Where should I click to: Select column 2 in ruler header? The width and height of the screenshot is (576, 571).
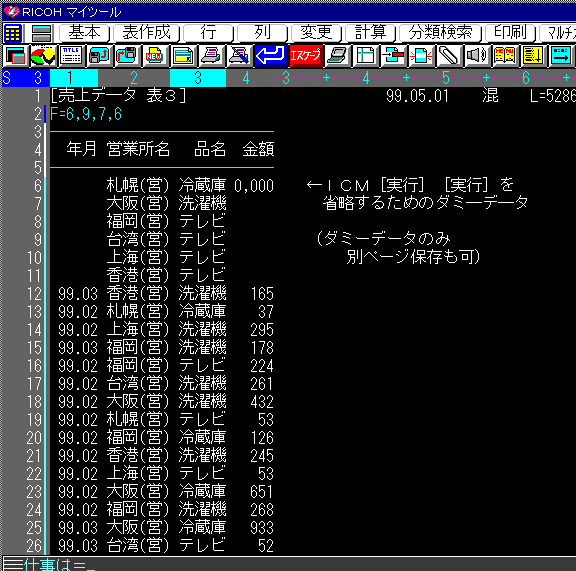(134, 78)
